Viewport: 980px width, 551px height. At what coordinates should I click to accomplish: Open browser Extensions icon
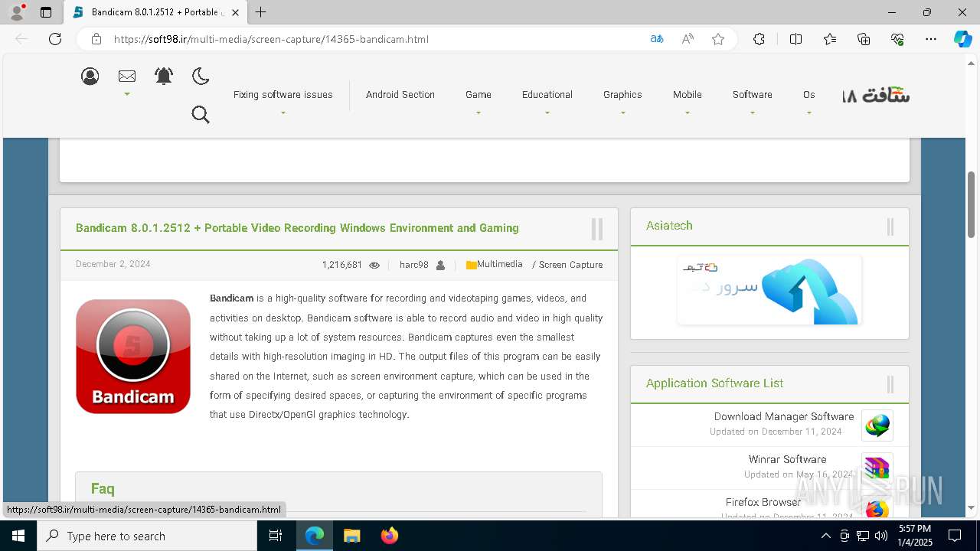(759, 39)
